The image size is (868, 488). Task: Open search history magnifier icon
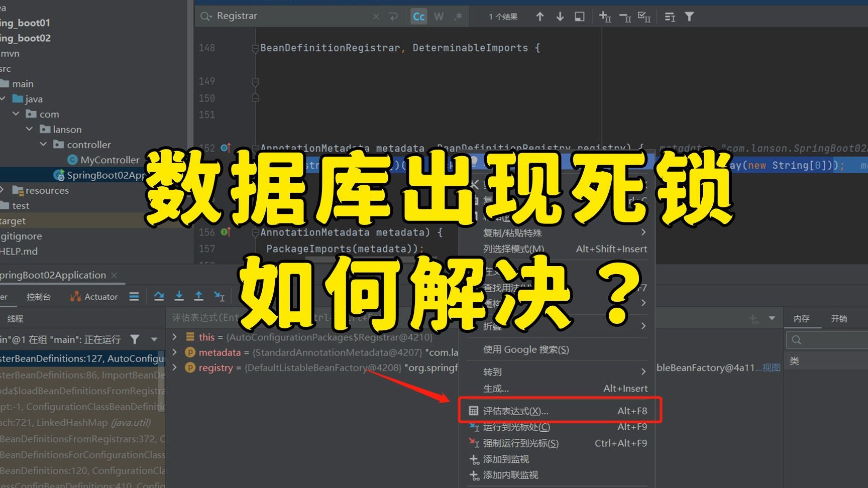pyautogui.click(x=205, y=17)
